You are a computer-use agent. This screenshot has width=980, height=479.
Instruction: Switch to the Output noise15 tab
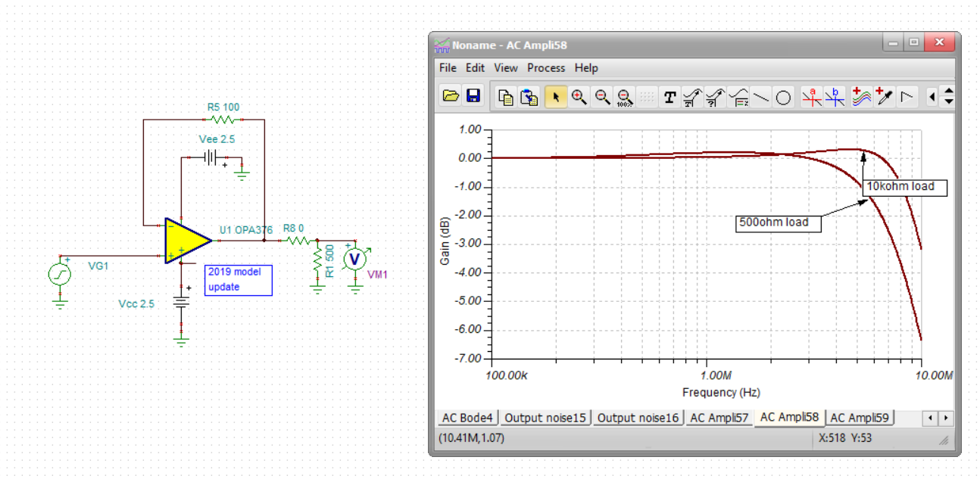point(545,418)
